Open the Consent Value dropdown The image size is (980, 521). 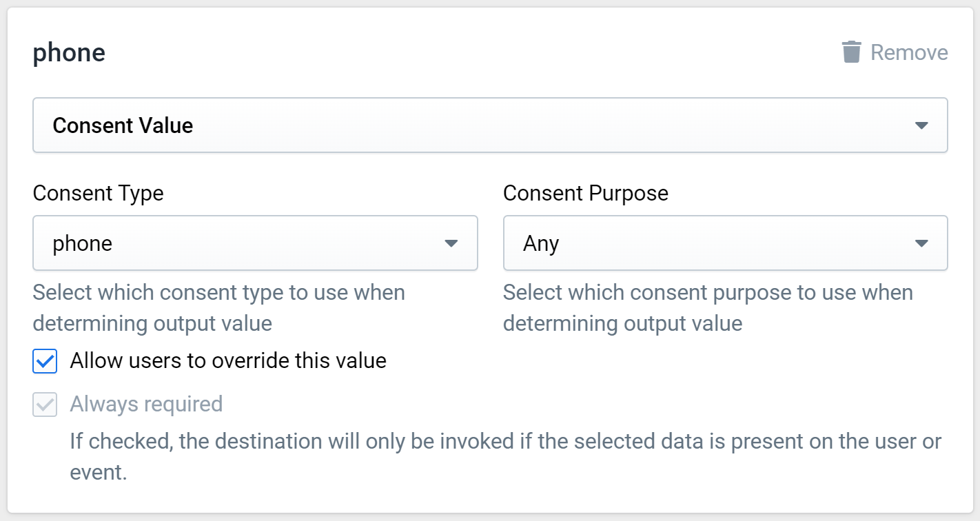(490, 125)
